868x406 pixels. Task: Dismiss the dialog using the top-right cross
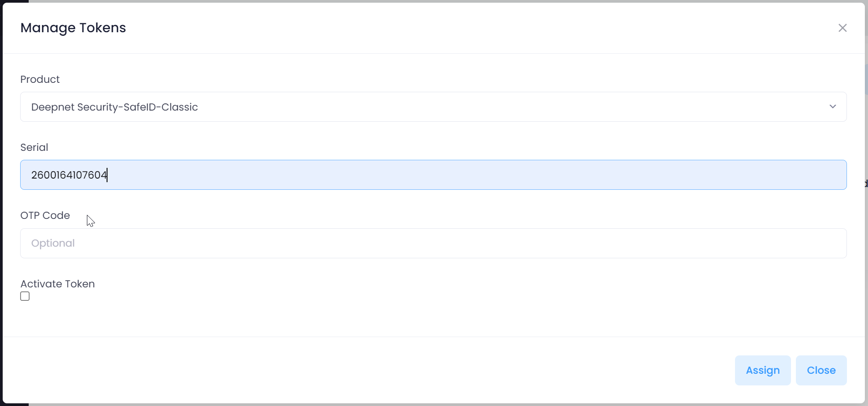tap(842, 28)
